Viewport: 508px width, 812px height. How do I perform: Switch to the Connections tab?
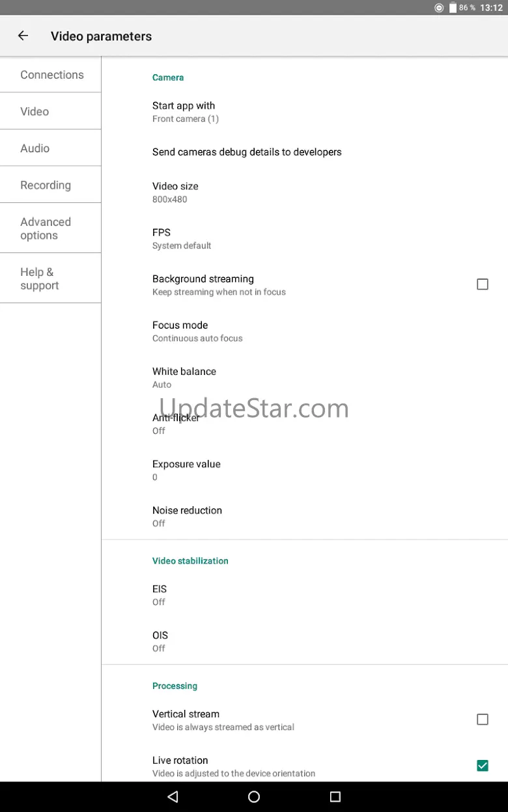(51, 75)
